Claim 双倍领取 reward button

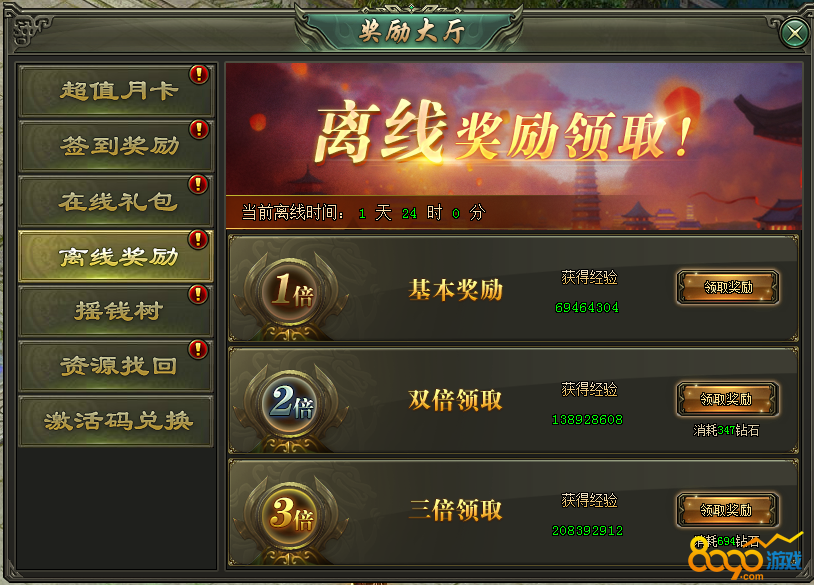pyautogui.click(x=728, y=399)
